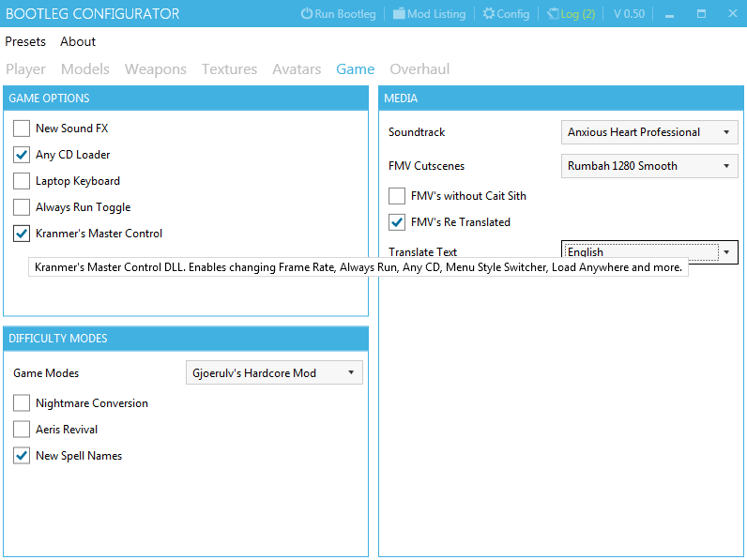Click the GAME OPTIONS panel header
This screenshot has width=747, height=560.
tap(186, 98)
